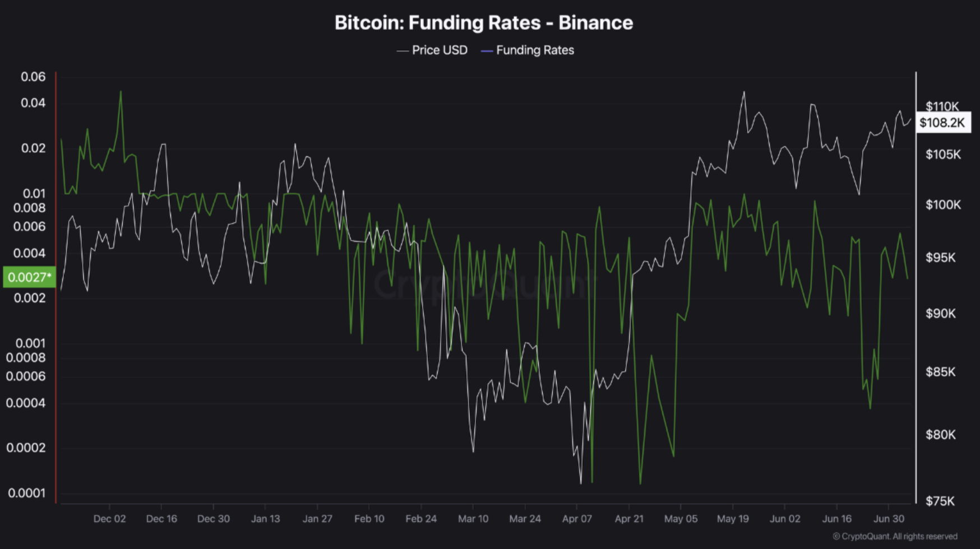Click the chart title Bitcoin: Funding Rates - Binance
The width and height of the screenshot is (980, 549).
pyautogui.click(x=483, y=23)
